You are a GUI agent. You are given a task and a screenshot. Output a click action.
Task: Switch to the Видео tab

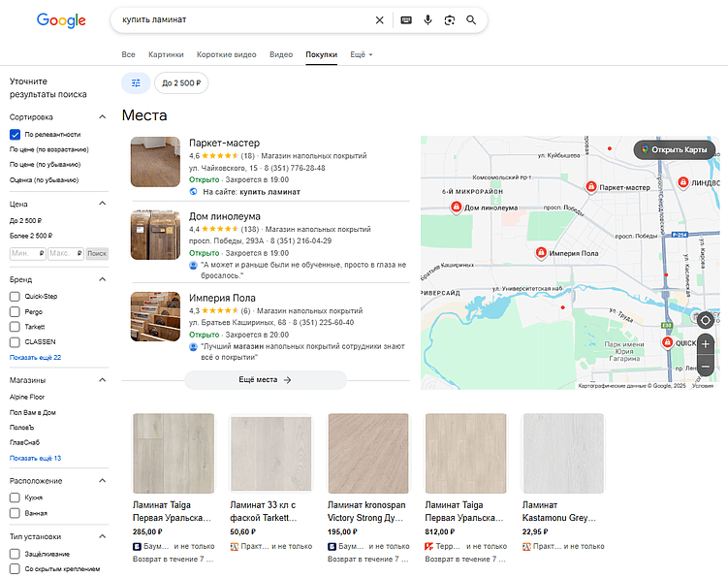[x=281, y=54]
